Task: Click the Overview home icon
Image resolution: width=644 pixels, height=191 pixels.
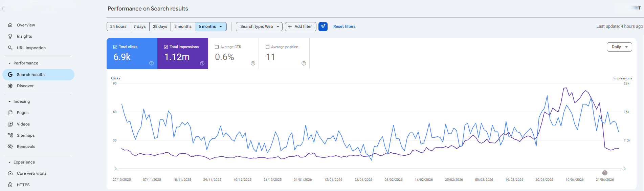Action: [x=10, y=25]
